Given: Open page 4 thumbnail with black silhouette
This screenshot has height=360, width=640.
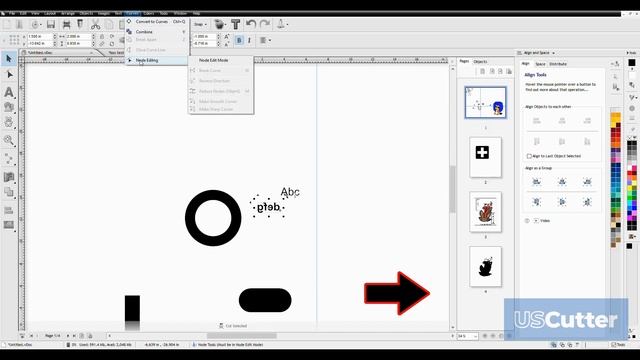Looking at the screenshot, I should (485, 267).
